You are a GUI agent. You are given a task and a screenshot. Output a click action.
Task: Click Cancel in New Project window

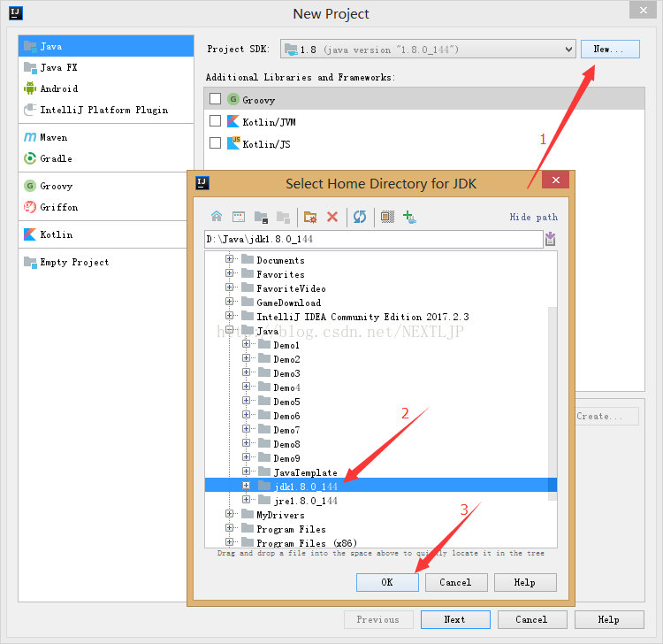coord(532,619)
